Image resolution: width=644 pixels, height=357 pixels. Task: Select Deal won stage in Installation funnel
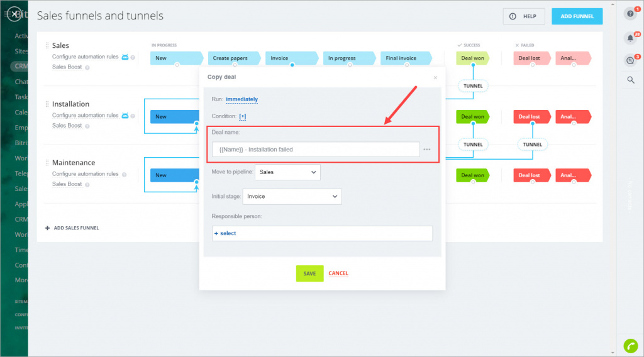pos(473,116)
